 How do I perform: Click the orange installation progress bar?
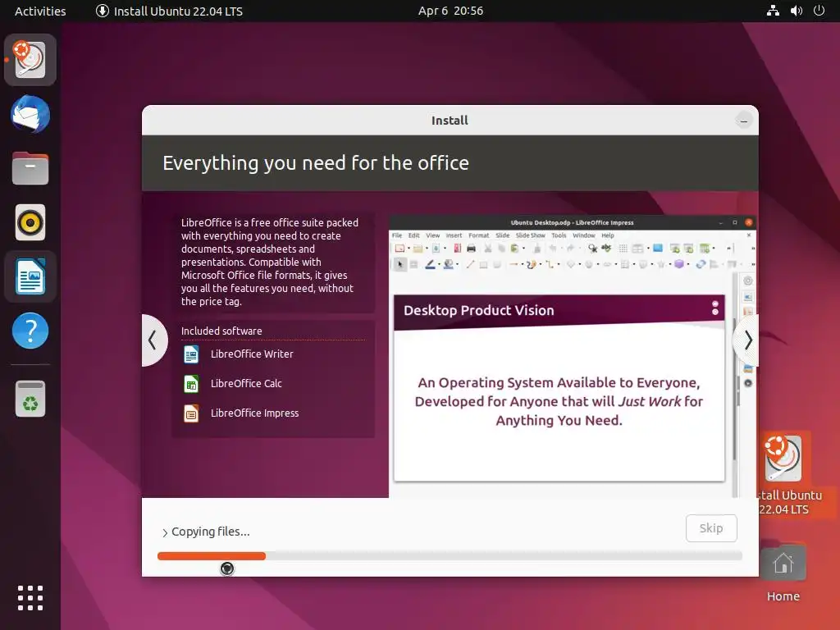pyautogui.click(x=212, y=556)
